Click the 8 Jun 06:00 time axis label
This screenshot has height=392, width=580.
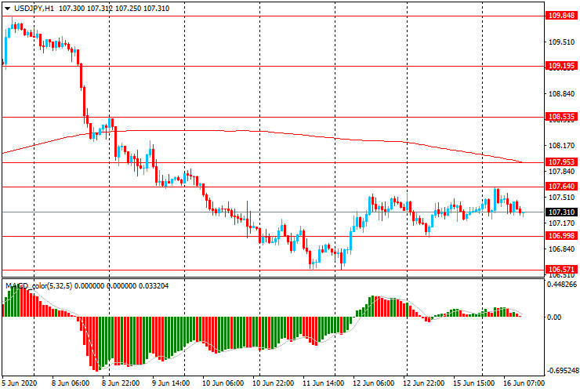point(71,383)
